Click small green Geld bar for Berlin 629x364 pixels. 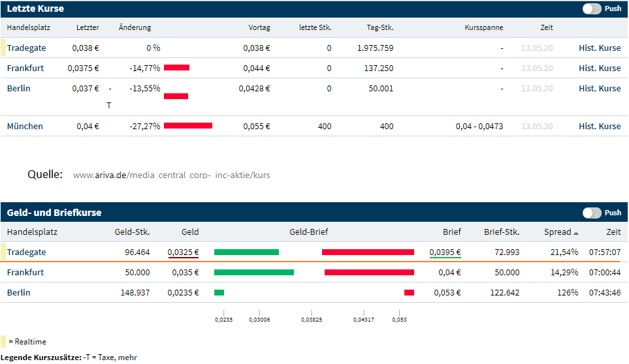click(219, 292)
